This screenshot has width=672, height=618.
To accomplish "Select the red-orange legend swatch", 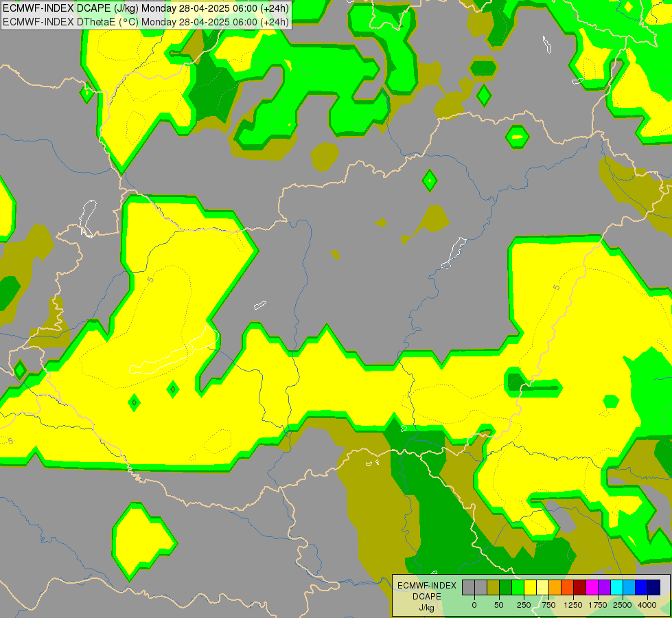I will 568,587.
